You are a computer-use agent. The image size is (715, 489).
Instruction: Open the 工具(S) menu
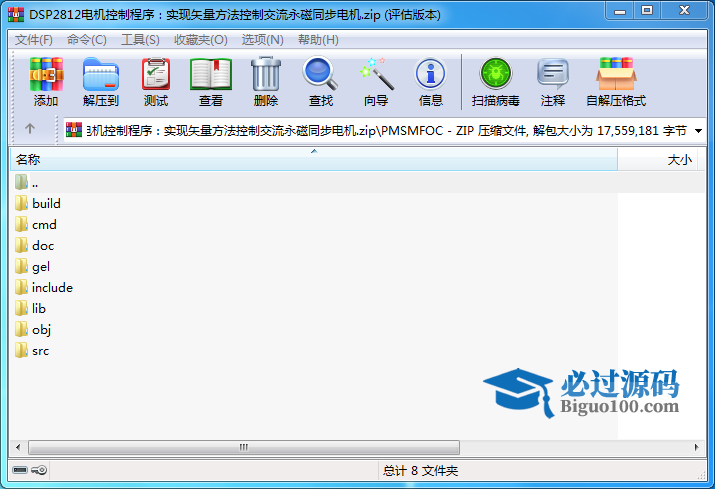[x=140, y=40]
